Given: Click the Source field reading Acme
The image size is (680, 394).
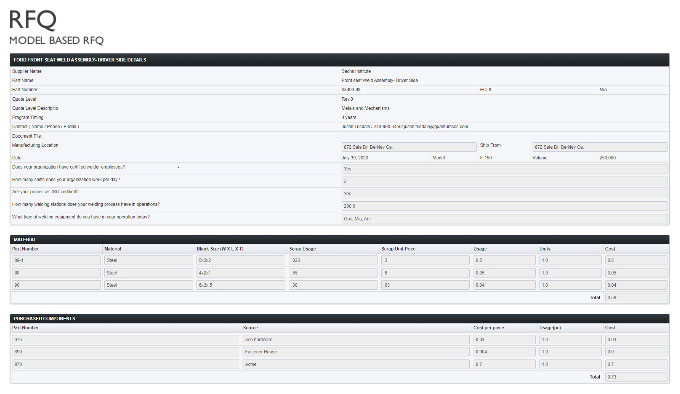Looking at the screenshot, I should pos(355,364).
